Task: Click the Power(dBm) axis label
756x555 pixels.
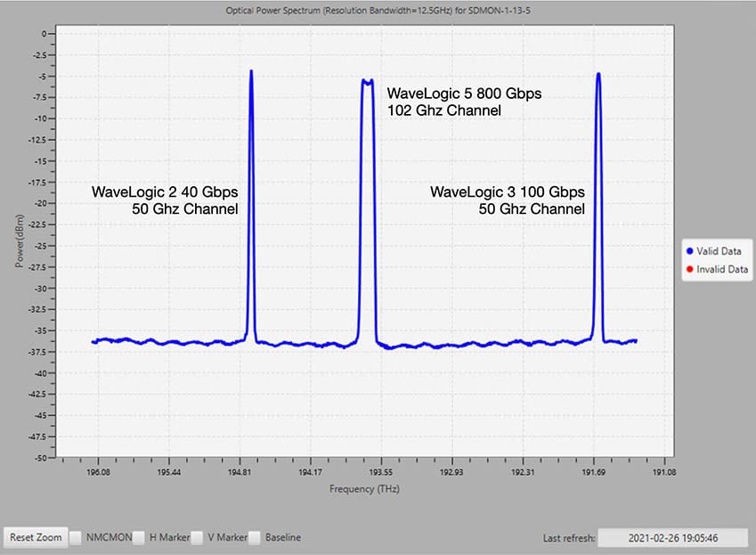Action: pos(20,241)
